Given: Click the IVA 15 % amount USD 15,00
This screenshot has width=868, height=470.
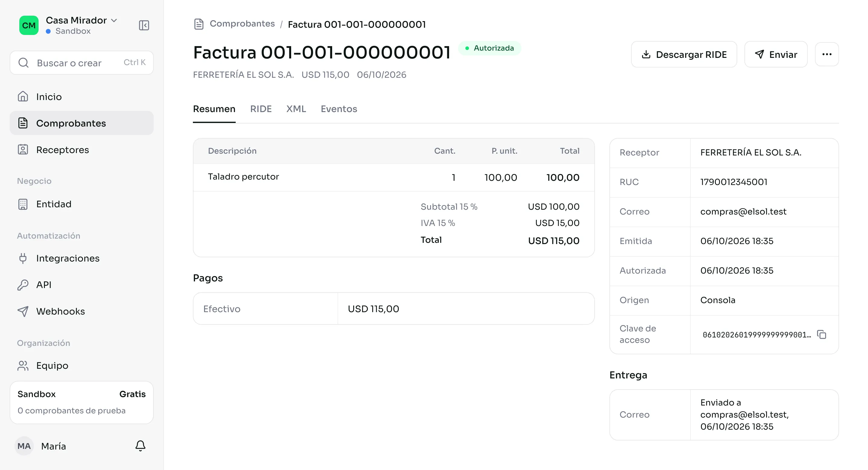Looking at the screenshot, I should pos(557,223).
